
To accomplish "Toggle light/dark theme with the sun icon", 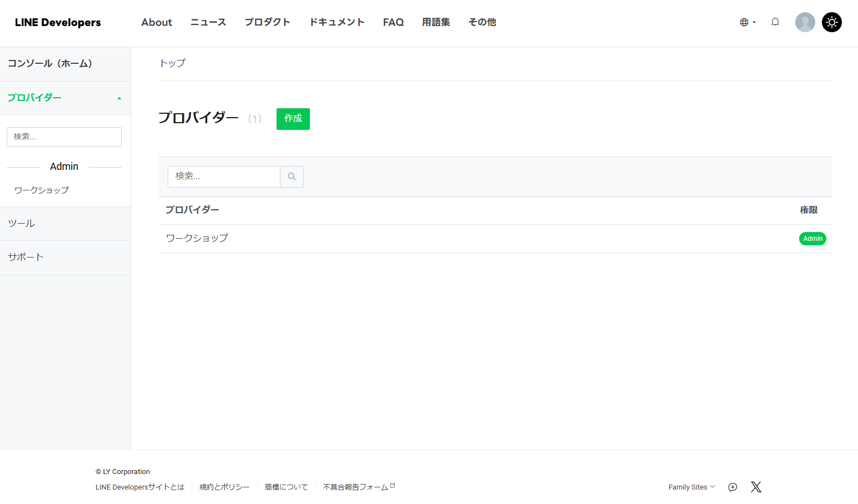I will tap(831, 22).
